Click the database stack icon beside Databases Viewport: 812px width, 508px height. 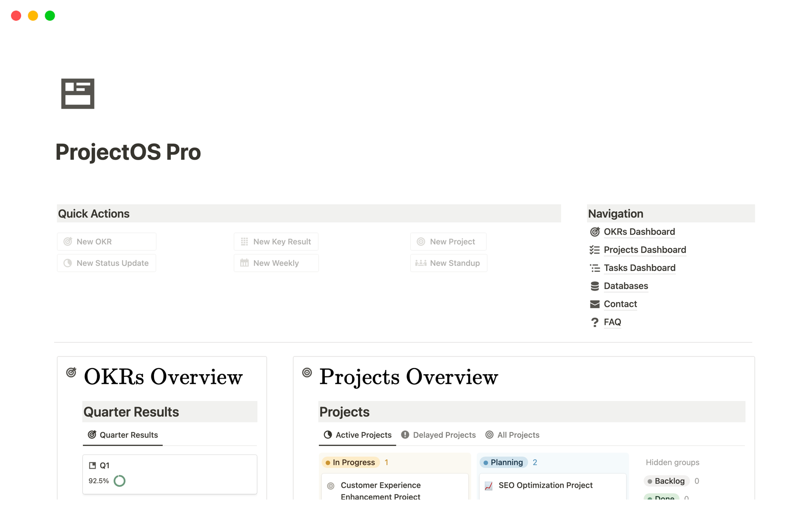coord(595,286)
